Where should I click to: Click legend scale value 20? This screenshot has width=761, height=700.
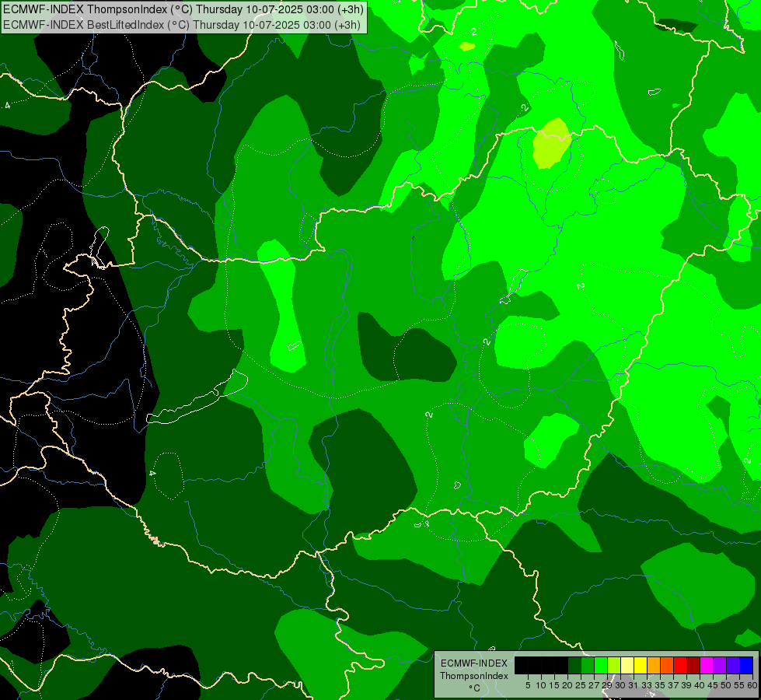pyautogui.click(x=568, y=685)
